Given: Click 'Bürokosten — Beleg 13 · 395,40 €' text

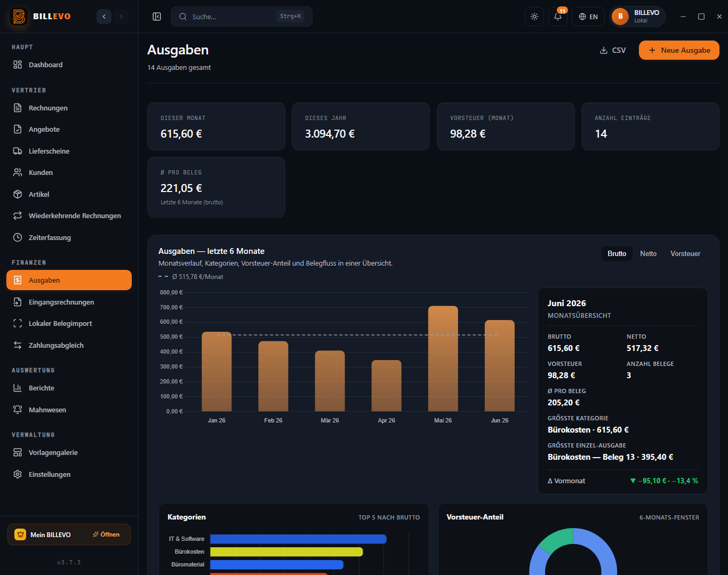Looking at the screenshot, I should [610, 457].
